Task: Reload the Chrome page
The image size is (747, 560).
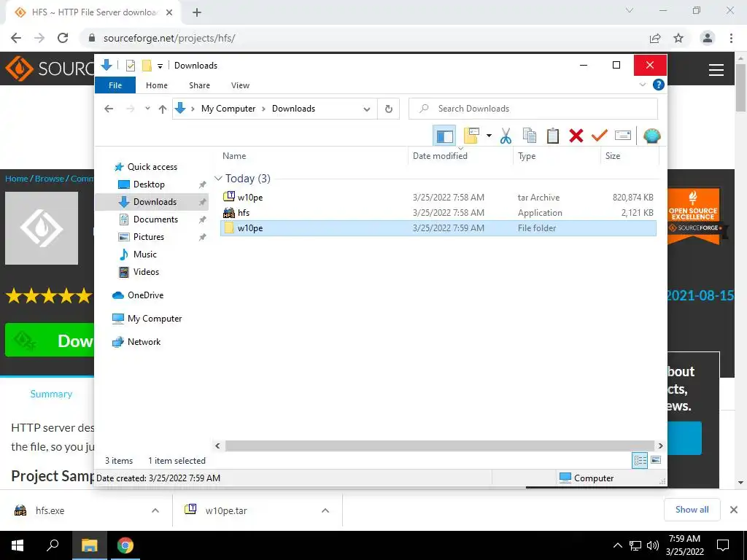Action: [x=63, y=38]
